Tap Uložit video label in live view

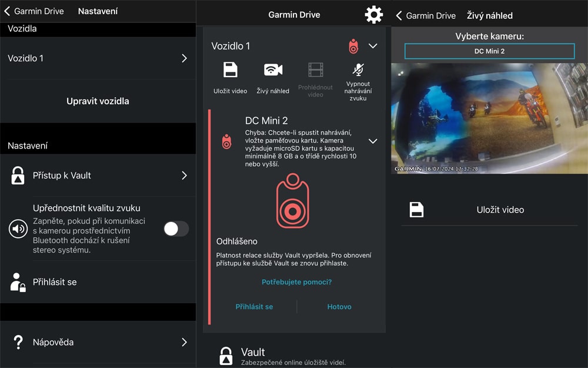500,210
